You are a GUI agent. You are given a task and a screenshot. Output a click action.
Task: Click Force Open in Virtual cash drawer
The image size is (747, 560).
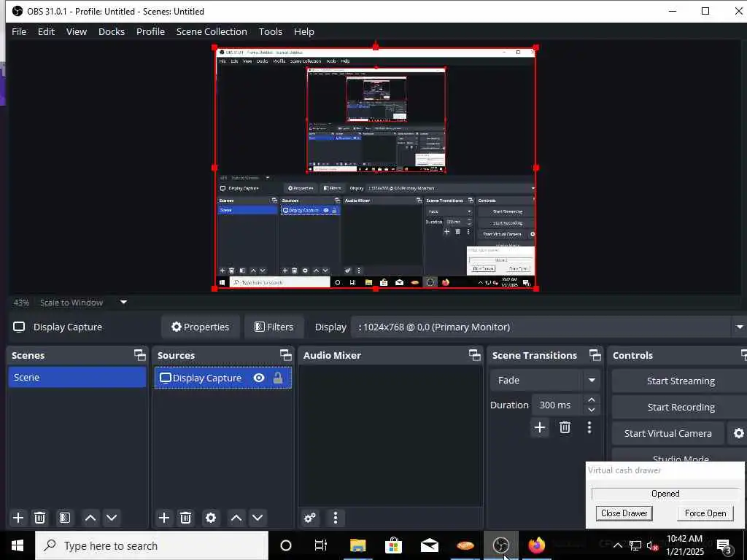tap(705, 513)
